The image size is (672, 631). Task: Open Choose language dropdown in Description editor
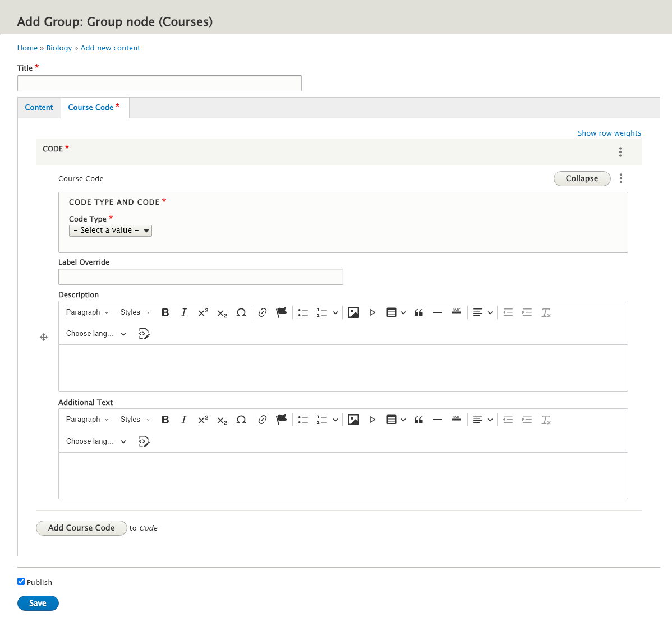(96, 334)
